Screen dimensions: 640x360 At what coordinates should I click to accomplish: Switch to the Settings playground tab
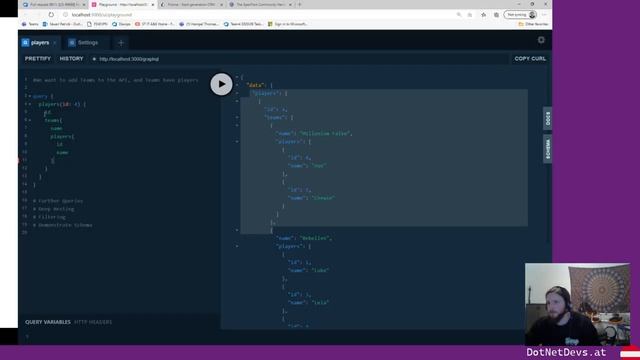pos(88,42)
